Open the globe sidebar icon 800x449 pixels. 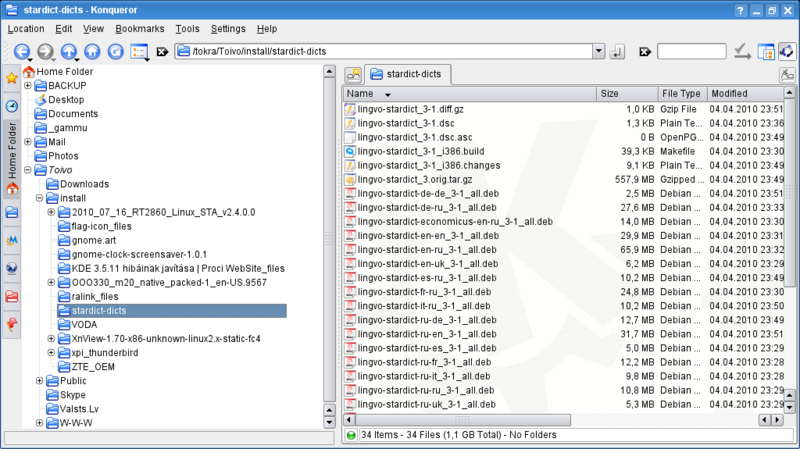(12, 268)
